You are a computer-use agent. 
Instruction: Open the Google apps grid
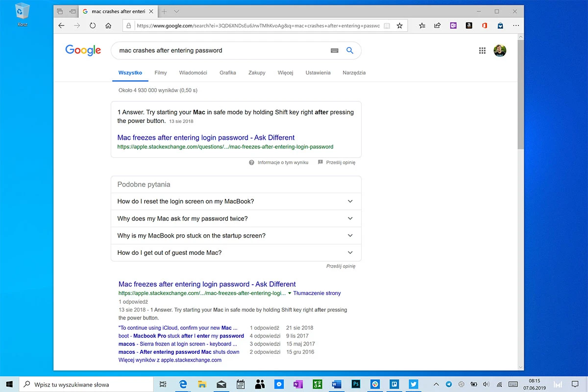click(x=482, y=50)
